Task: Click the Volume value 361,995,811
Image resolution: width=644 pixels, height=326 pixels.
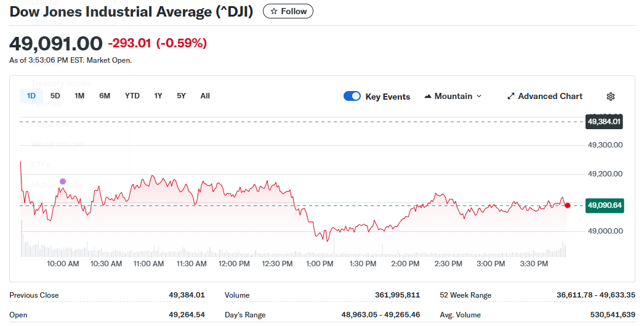Action: [x=397, y=295]
